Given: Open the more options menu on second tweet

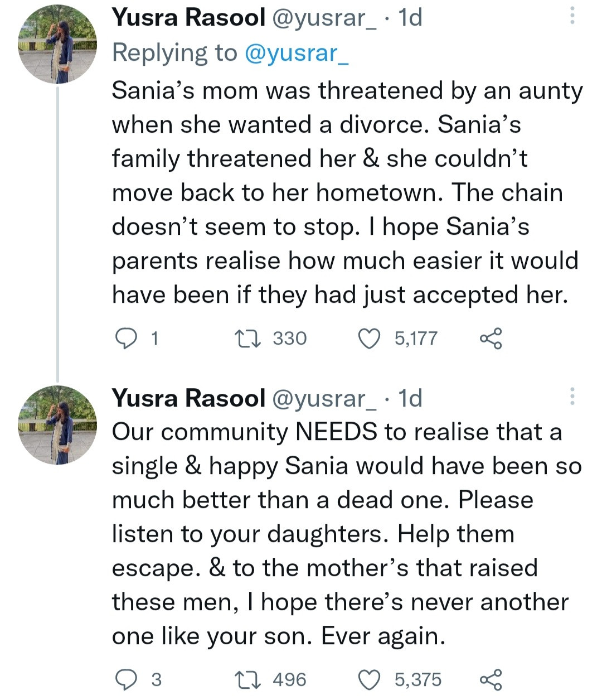Looking at the screenshot, I should tap(572, 397).
